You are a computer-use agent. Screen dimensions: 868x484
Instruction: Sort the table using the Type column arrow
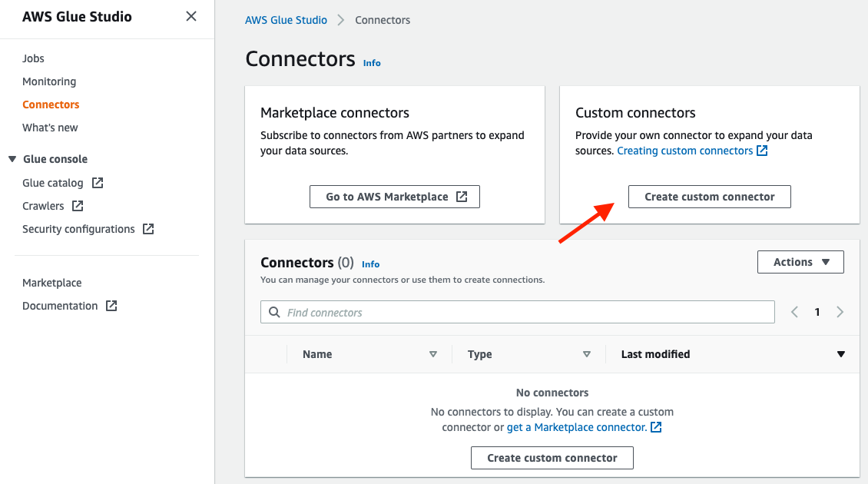[587, 353]
